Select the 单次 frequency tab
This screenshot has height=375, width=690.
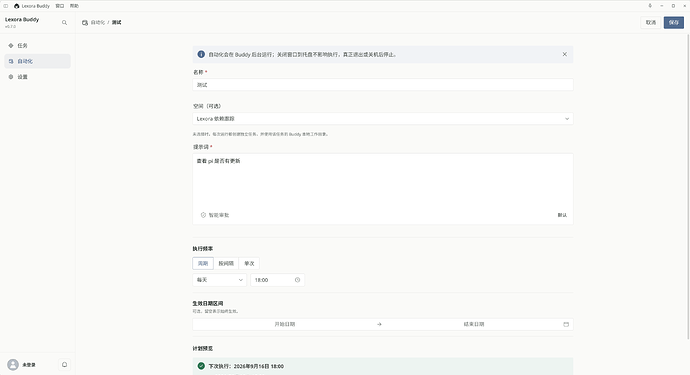coord(249,263)
